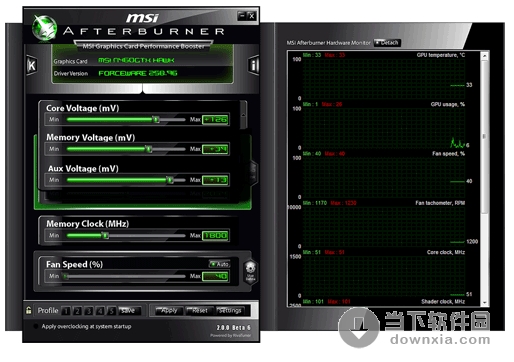Click the 'GPU temperature, °C' label
The width and height of the screenshot is (514, 362).
coord(441,55)
